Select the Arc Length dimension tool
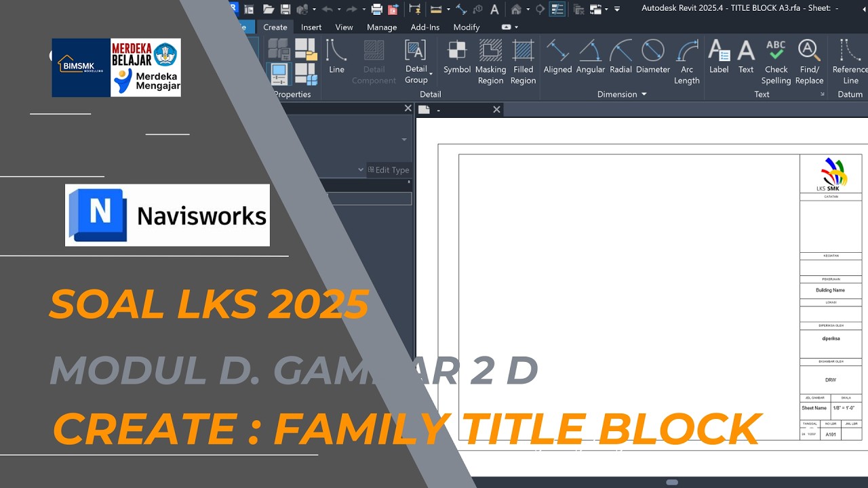The image size is (868, 488). tap(687, 62)
